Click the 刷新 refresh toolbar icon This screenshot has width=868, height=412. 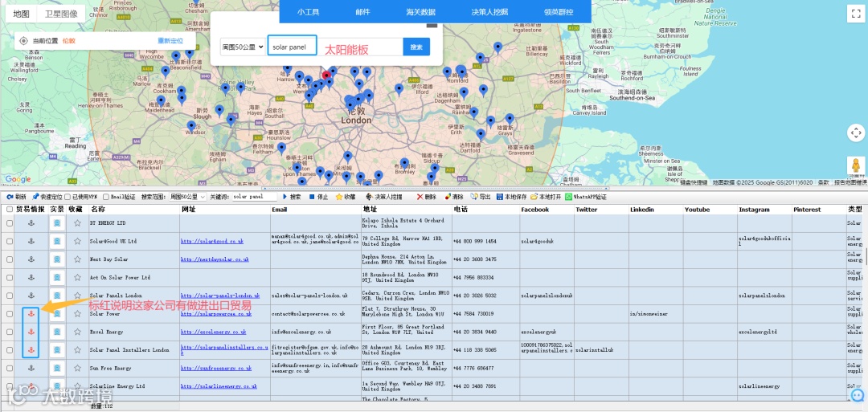click(10, 197)
